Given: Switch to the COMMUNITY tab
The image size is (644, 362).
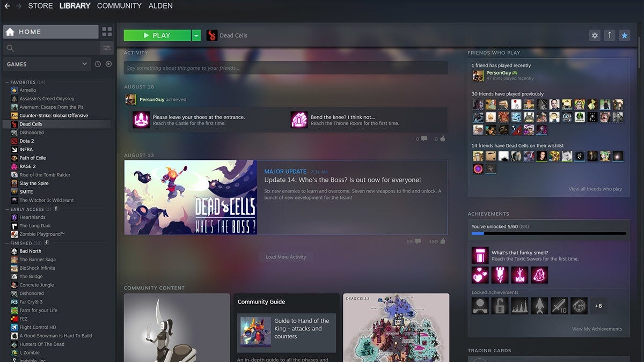Looking at the screenshot, I should click(x=119, y=5).
